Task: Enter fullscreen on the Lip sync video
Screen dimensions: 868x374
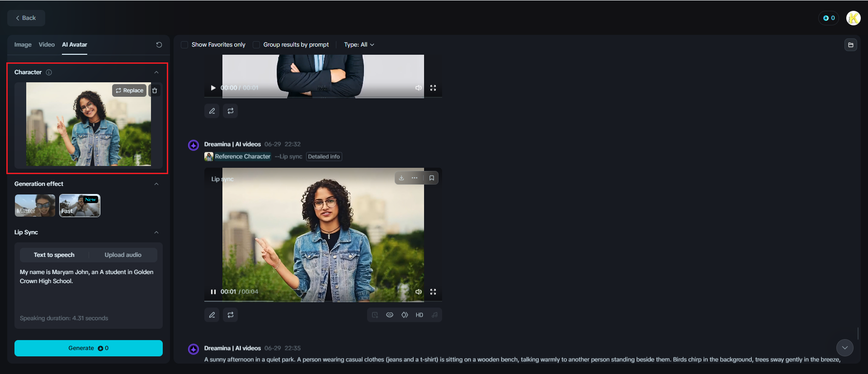Action: [433, 292]
